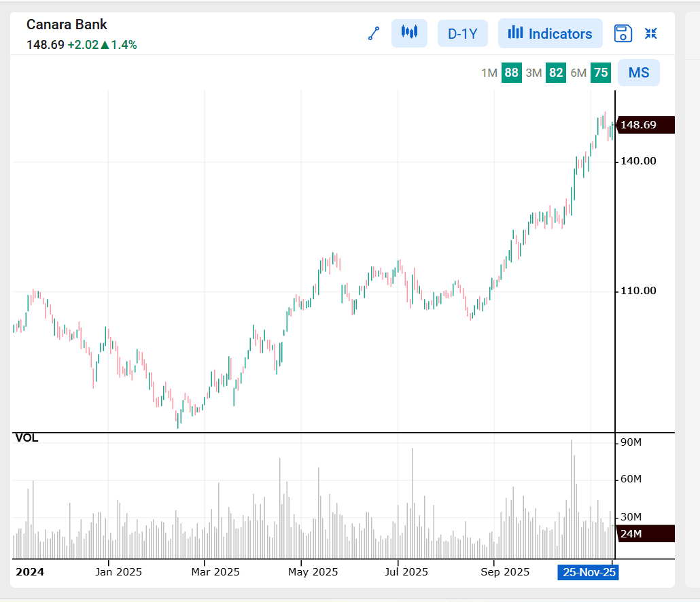This screenshot has height=602, width=700.
Task: Click the 25-Nov-25 date marker
Action: point(589,573)
